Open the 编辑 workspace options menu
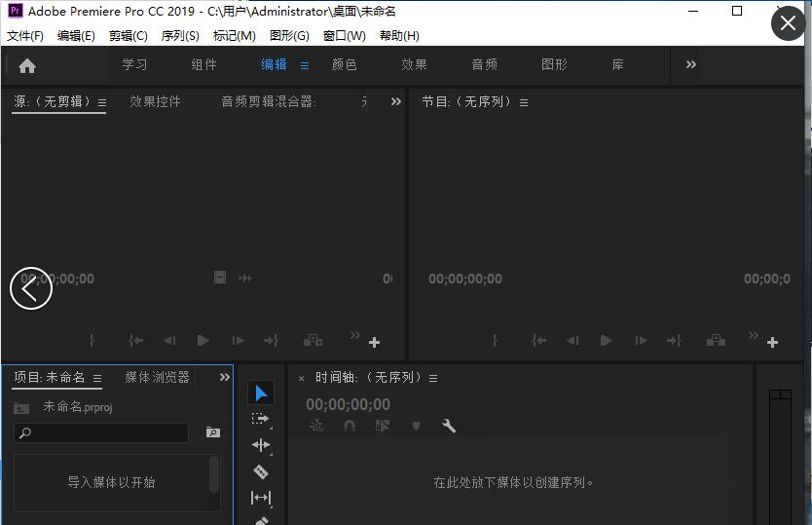The height and width of the screenshot is (525, 812). click(305, 66)
